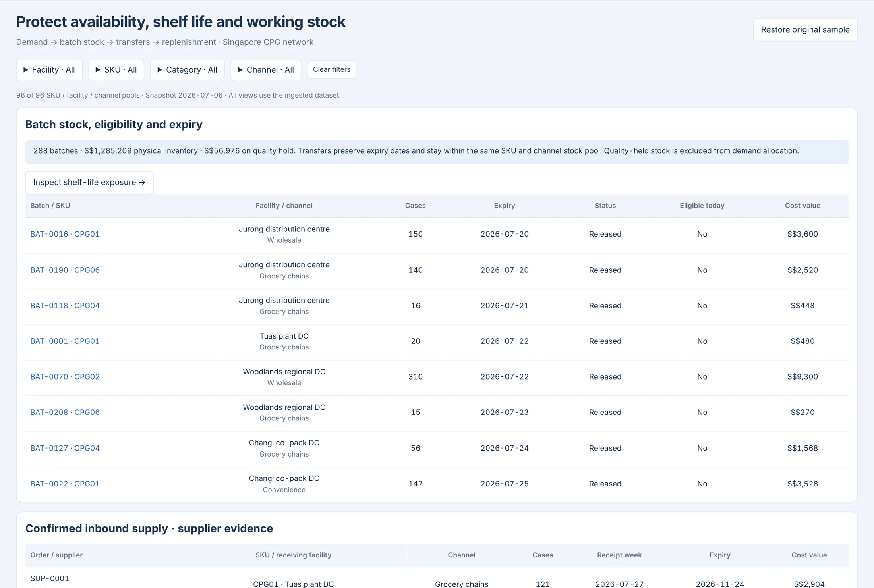Image resolution: width=874 pixels, height=588 pixels.
Task: Click the Clear filters button
Action: click(332, 69)
